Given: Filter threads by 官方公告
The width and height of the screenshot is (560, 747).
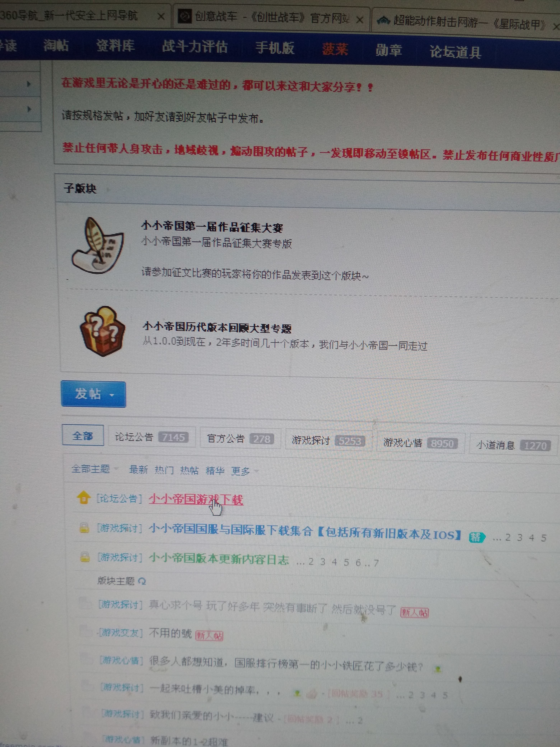Looking at the screenshot, I should click(240, 439).
